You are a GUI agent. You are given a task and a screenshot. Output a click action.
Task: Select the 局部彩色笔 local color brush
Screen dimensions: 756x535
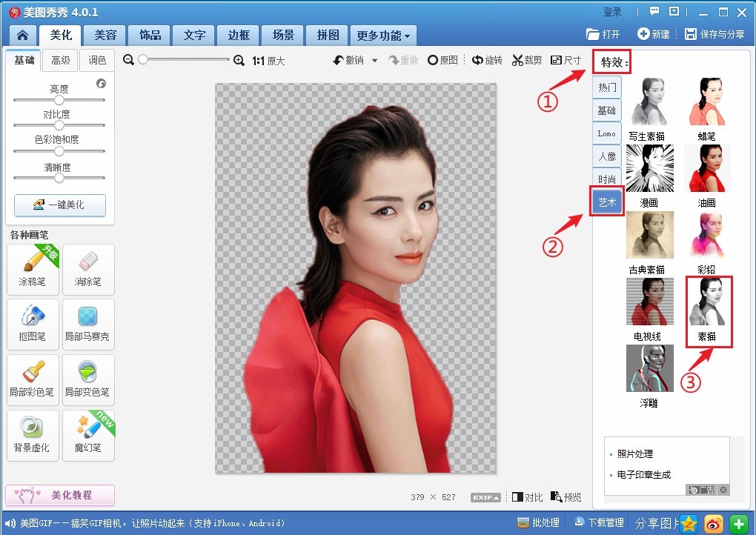tap(33, 380)
